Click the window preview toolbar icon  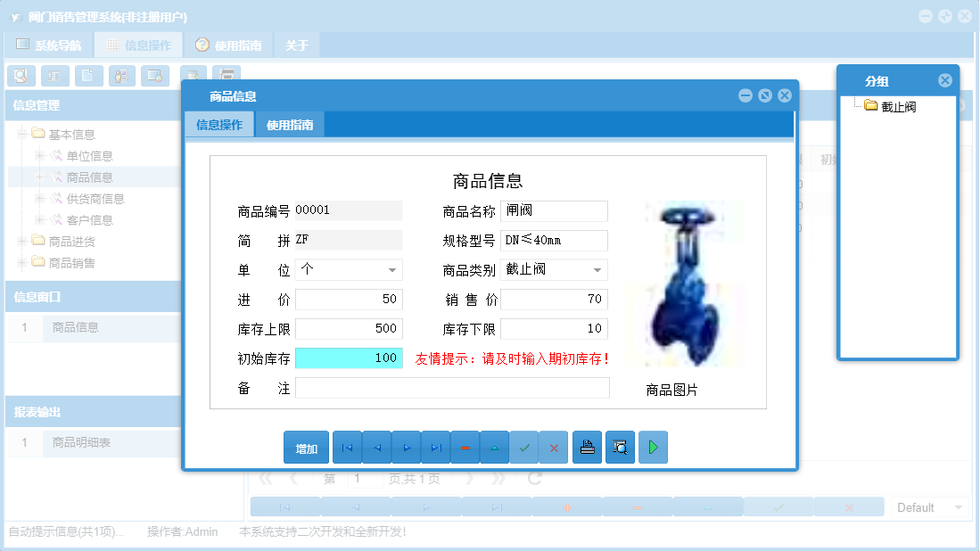154,76
